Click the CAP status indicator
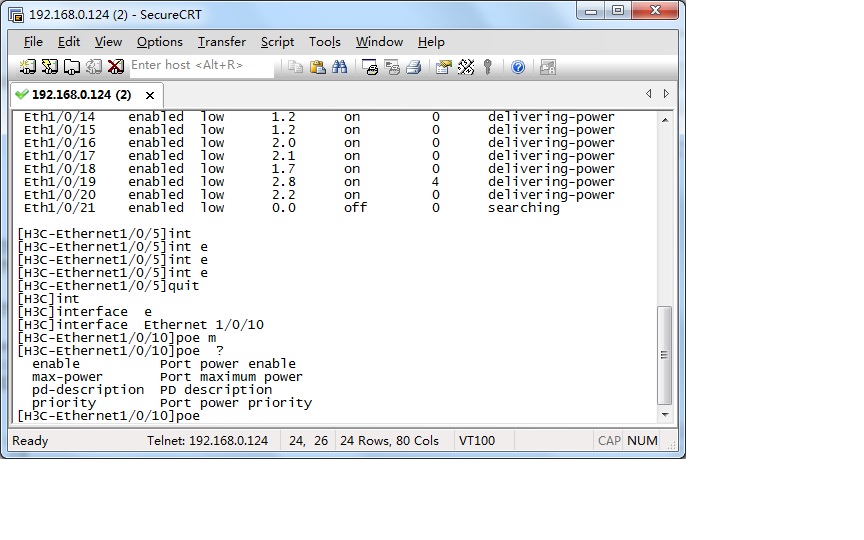The width and height of the screenshot is (864, 540). coord(609,441)
